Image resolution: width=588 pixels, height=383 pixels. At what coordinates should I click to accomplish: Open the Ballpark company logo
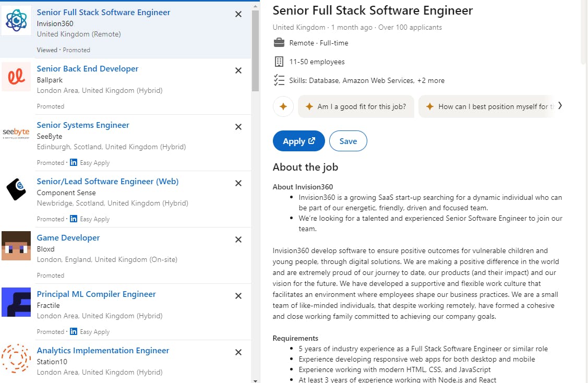point(16,77)
